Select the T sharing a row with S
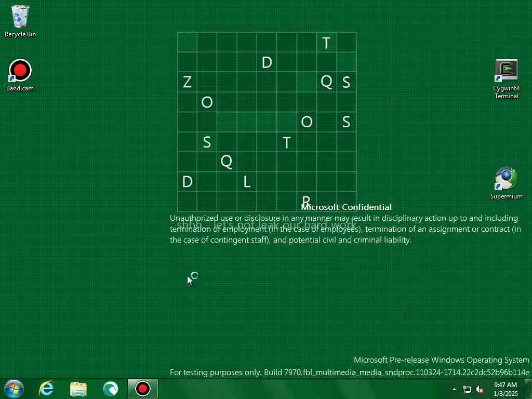Image resolution: width=532 pixels, height=399 pixels. click(287, 142)
